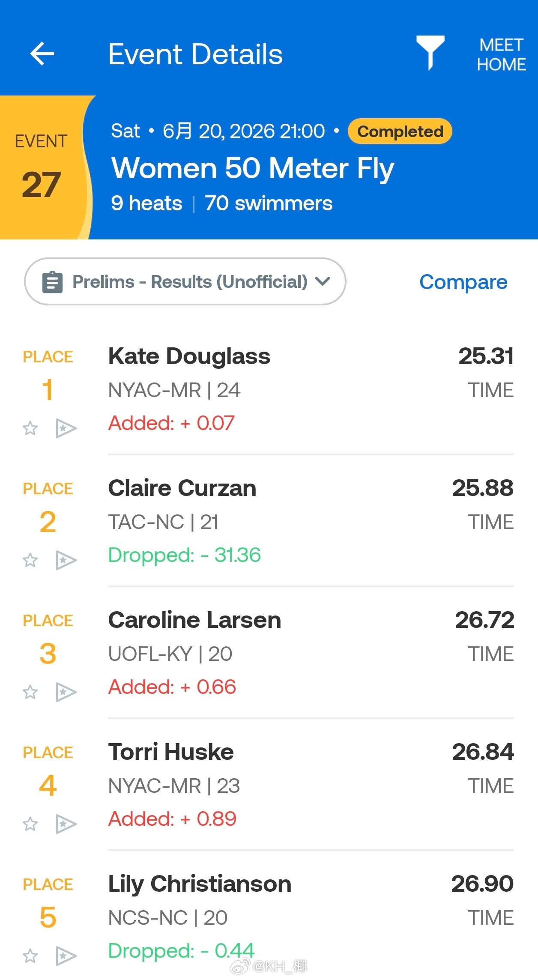
Task: Go to MEET HOME
Action: [x=501, y=54]
